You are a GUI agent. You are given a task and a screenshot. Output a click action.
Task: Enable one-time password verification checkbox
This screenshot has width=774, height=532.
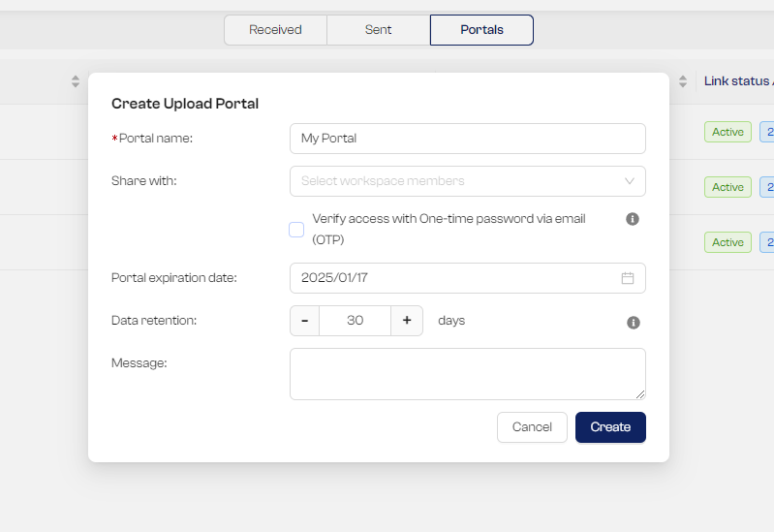point(296,230)
